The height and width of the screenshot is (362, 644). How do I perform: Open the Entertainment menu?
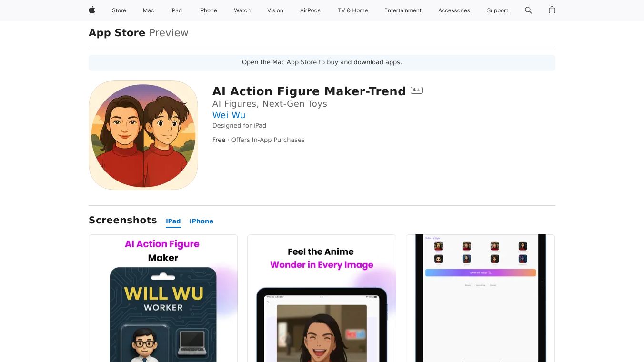(403, 10)
